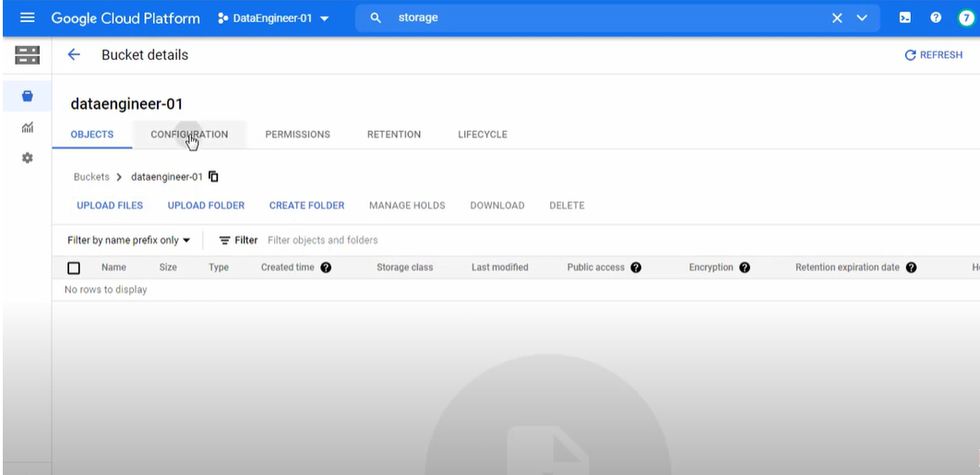Activate Cloud Shell terminal icon

click(x=905, y=18)
